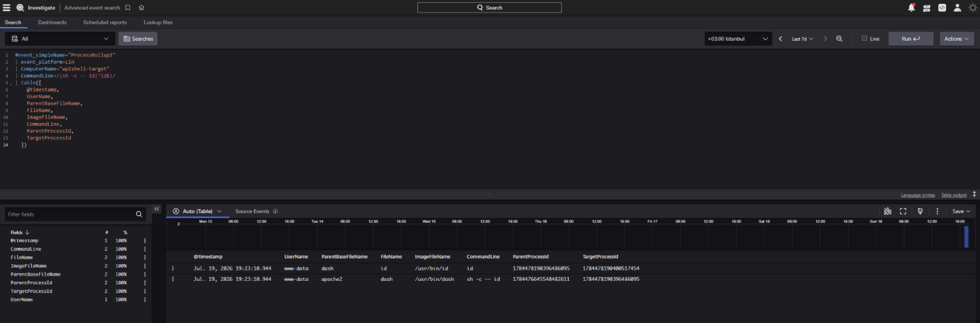Click TargetProcessId value 1784478190400517454
The height and width of the screenshot is (323, 980).
pyautogui.click(x=611, y=269)
